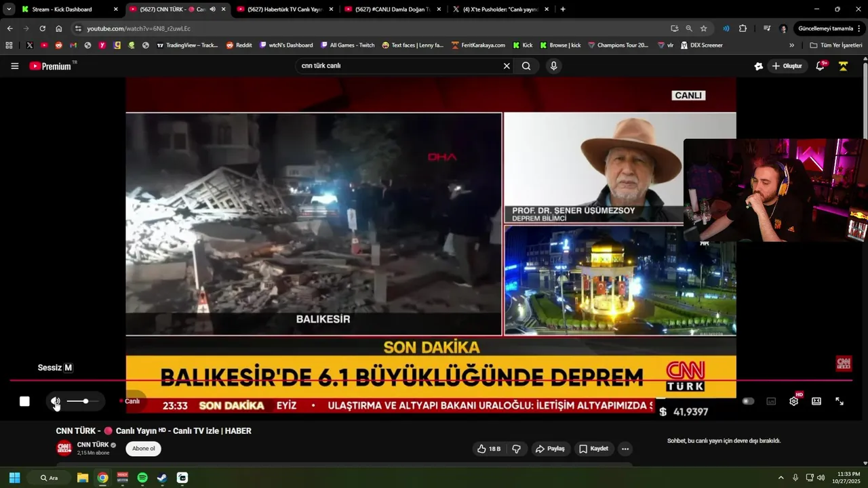Open CNN TÜRK channel avatar

[x=64, y=448]
